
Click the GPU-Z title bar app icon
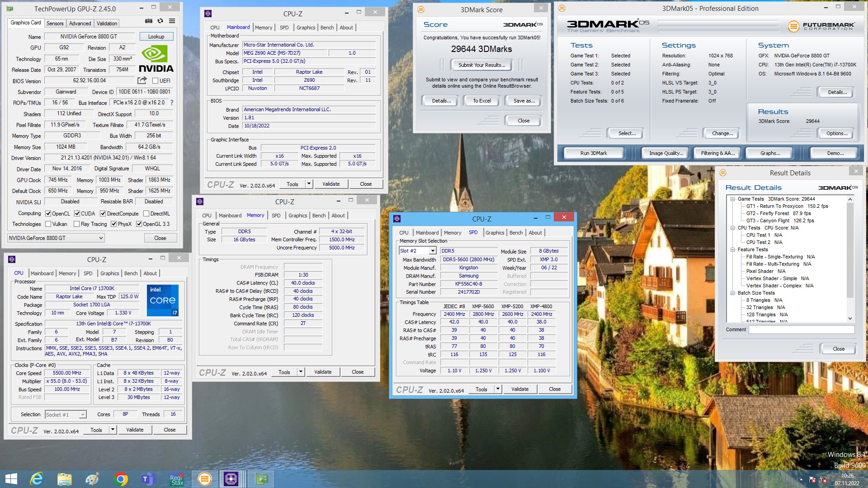pyautogui.click(x=10, y=9)
